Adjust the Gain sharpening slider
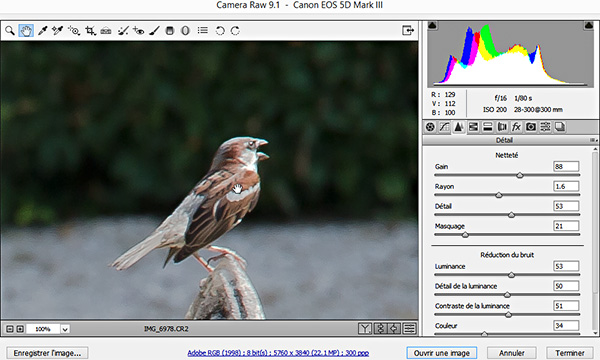The width and height of the screenshot is (600, 360). point(520,175)
